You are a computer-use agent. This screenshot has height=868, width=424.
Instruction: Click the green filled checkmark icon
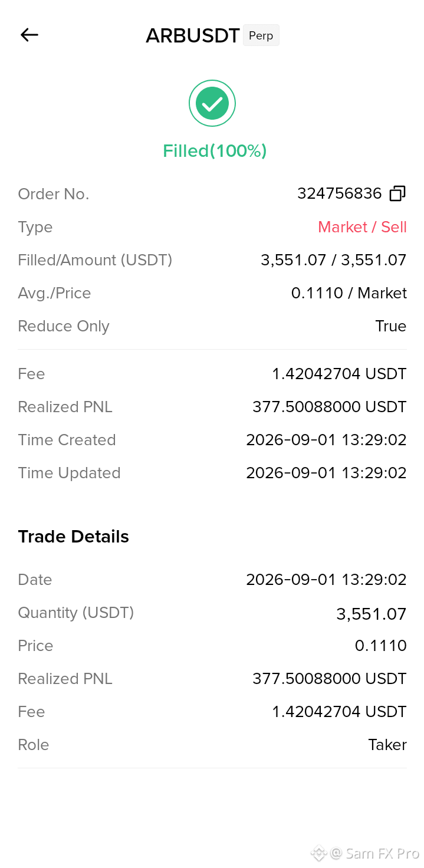[x=212, y=104]
